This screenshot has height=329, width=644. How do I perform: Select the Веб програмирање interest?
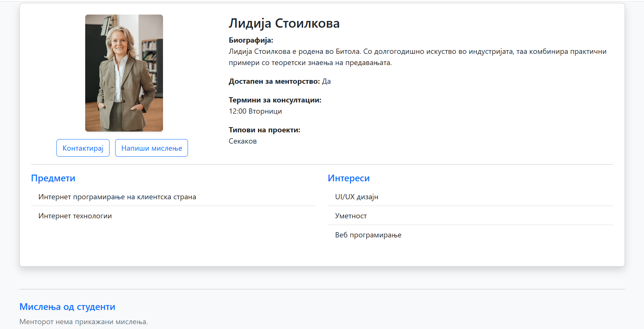(368, 235)
